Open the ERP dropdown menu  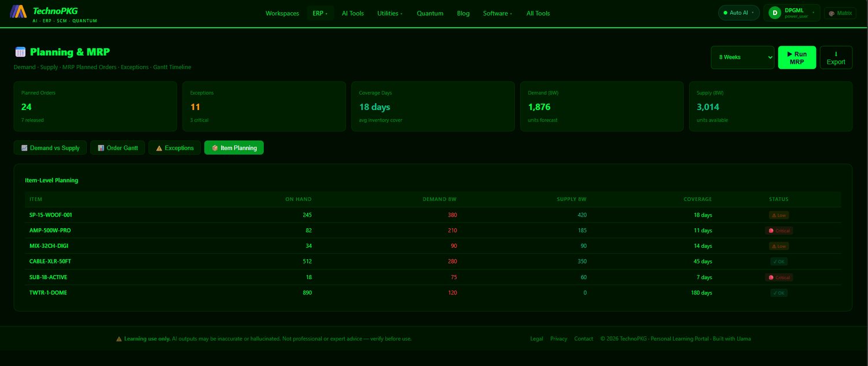point(320,13)
